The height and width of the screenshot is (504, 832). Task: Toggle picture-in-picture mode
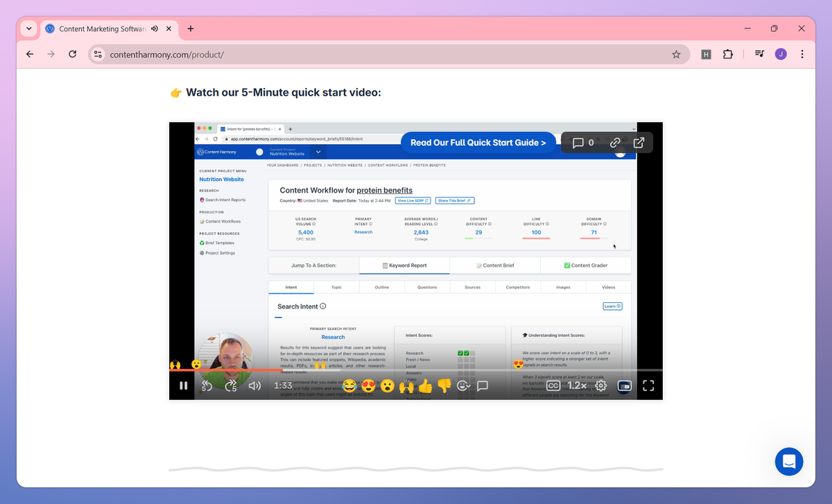coord(623,385)
